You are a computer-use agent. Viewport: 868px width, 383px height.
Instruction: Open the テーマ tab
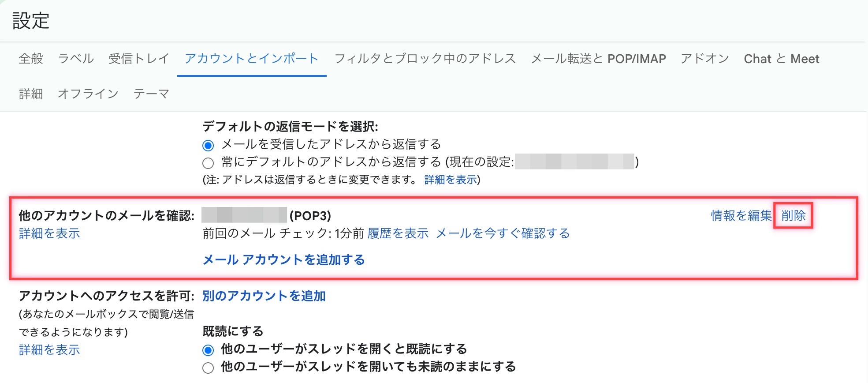[151, 94]
